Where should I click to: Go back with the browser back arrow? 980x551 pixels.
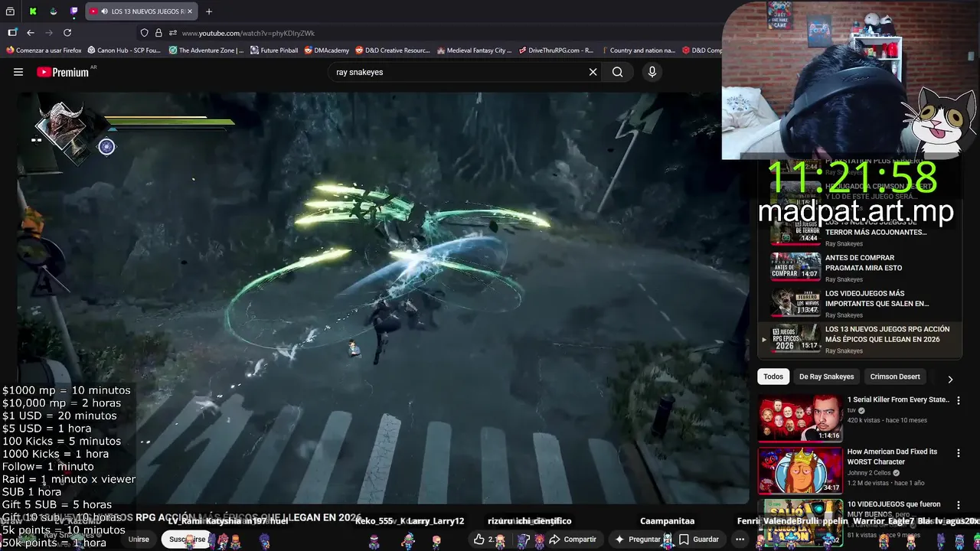click(x=31, y=33)
